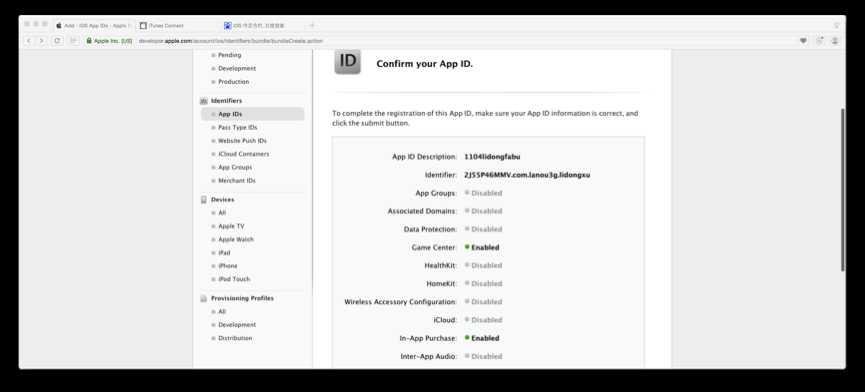Image resolution: width=865 pixels, height=392 pixels.
Task: Open Apple TV devices list
Action: point(231,226)
